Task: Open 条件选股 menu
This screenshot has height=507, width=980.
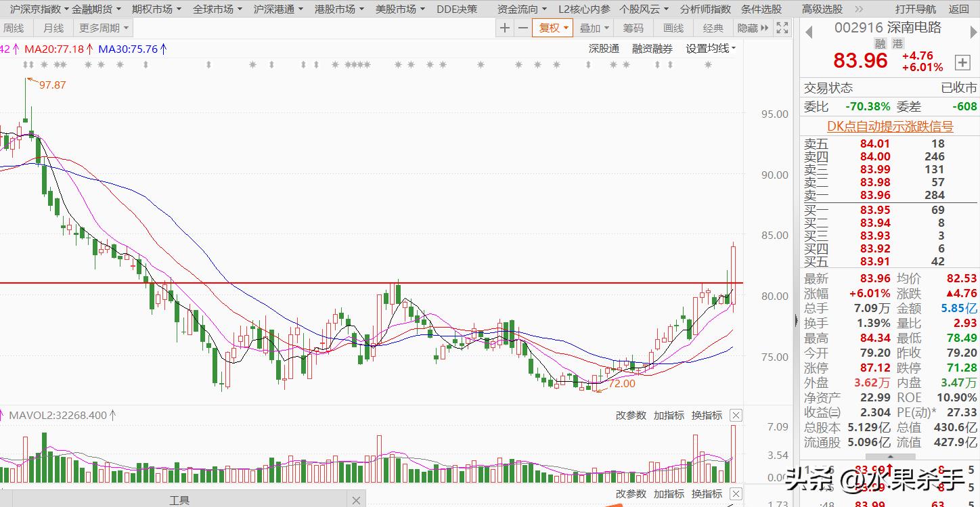Action: point(761,9)
